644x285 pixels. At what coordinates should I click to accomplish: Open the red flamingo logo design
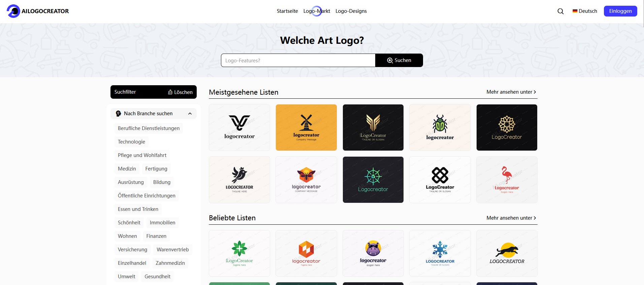click(x=507, y=180)
